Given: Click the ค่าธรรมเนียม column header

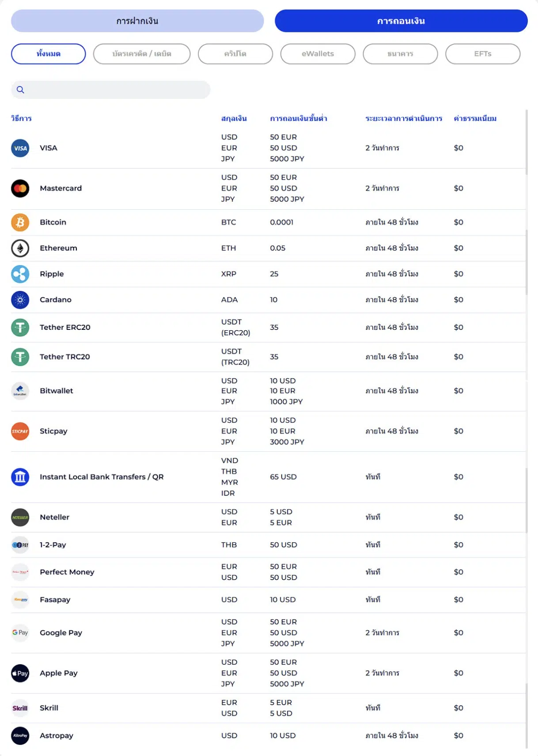Looking at the screenshot, I should coord(475,118).
